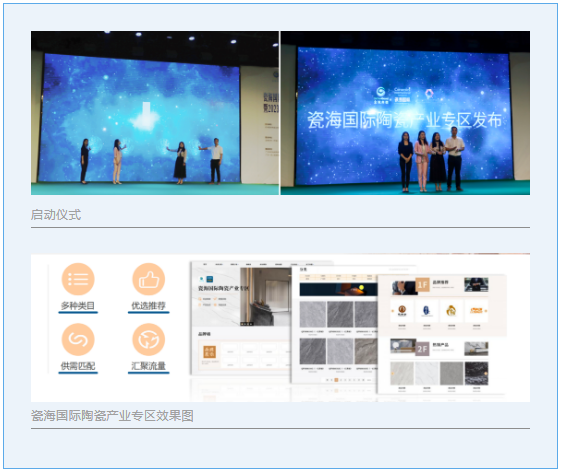
Task: Click the 启动仪式 caption
Action: coord(56,215)
